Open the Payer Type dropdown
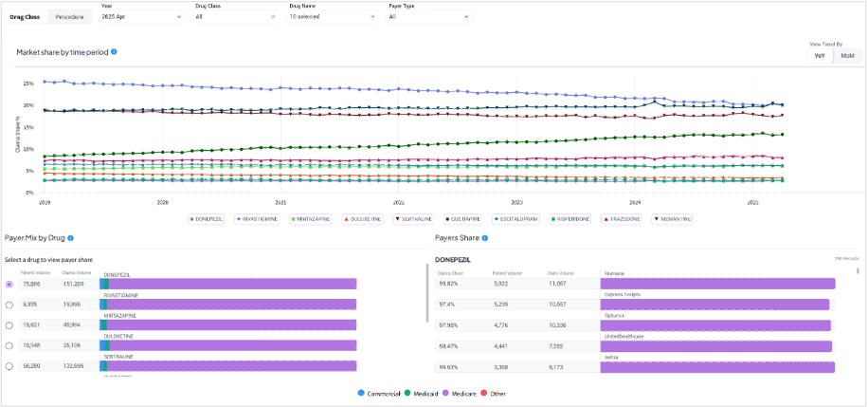 pos(426,16)
